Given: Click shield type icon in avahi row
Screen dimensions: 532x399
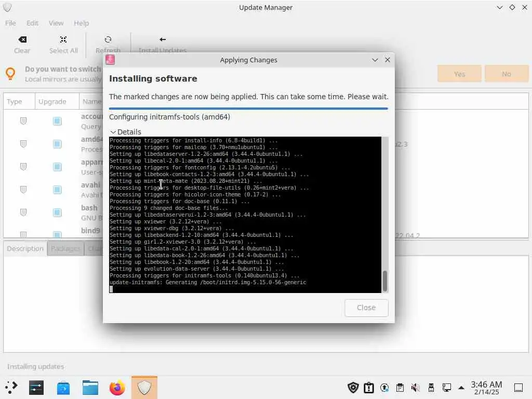Looking at the screenshot, I should 23,189.
